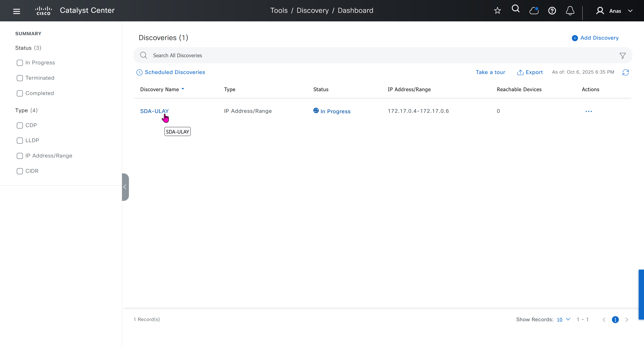Open the help question mark icon

(552, 11)
